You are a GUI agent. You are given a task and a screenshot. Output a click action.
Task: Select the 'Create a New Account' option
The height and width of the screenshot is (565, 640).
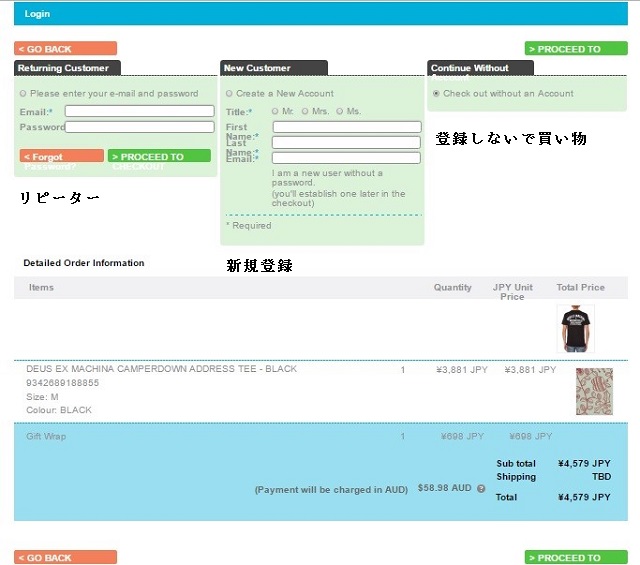pos(229,94)
